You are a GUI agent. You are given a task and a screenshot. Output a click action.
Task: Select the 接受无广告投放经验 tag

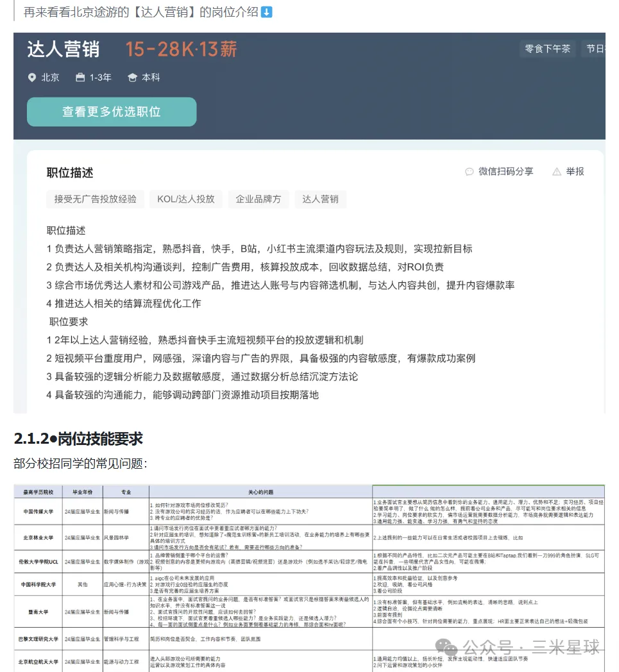(95, 199)
